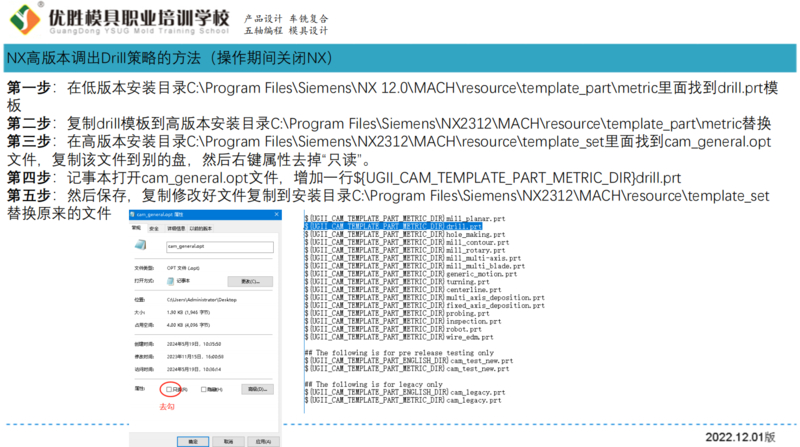Click Cancel in the properties dialog

tap(227, 440)
